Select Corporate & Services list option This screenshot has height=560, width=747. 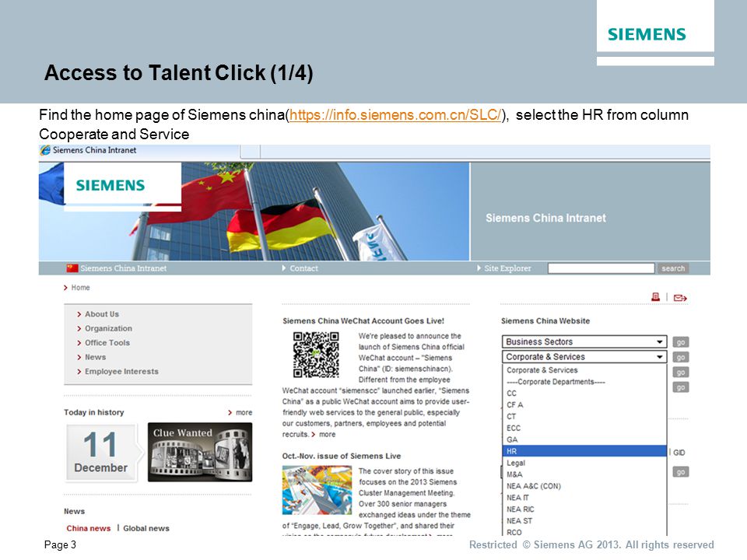click(584, 370)
